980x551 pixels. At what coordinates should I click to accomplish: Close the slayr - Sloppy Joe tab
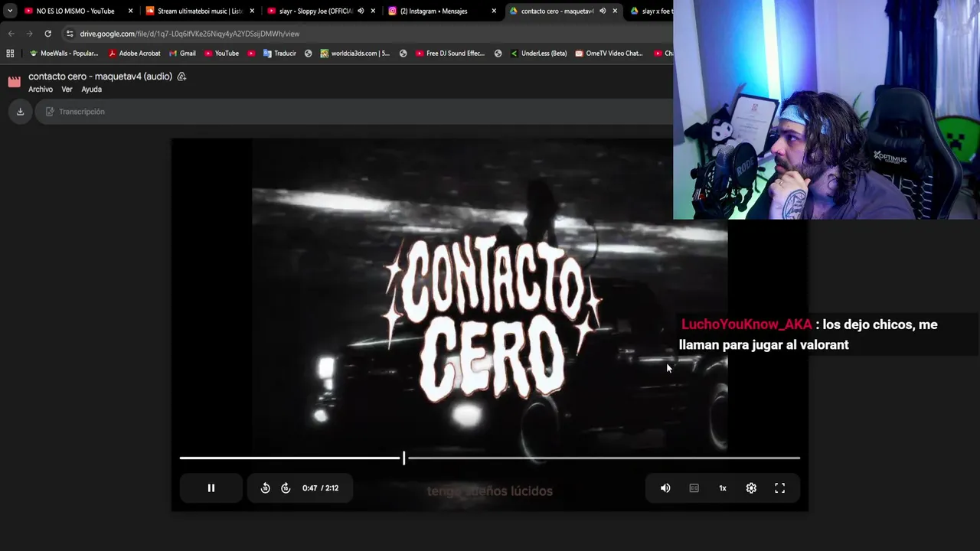click(x=373, y=11)
